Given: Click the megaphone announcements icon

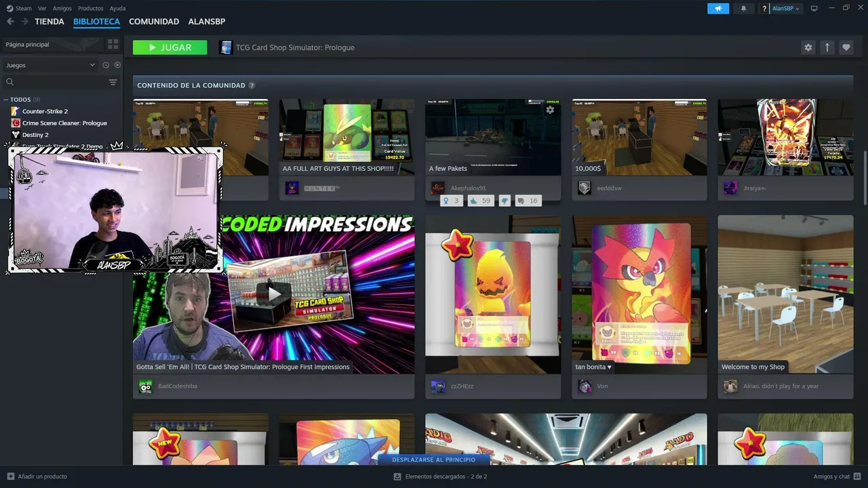Looking at the screenshot, I should click(718, 8).
